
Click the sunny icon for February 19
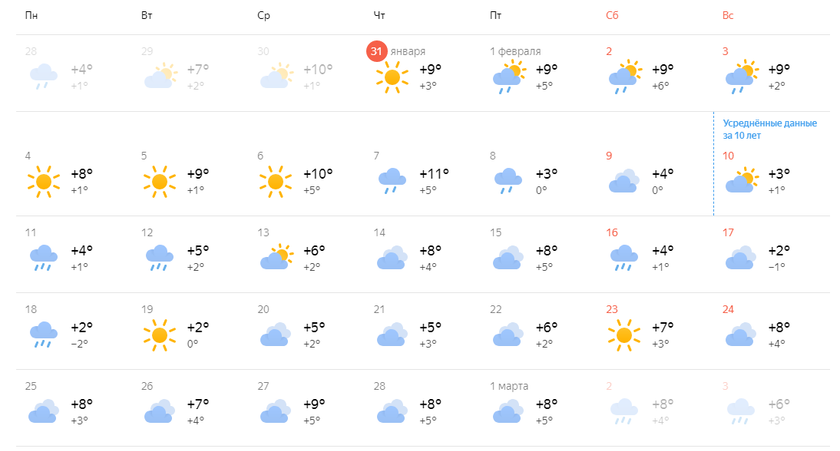(x=160, y=335)
